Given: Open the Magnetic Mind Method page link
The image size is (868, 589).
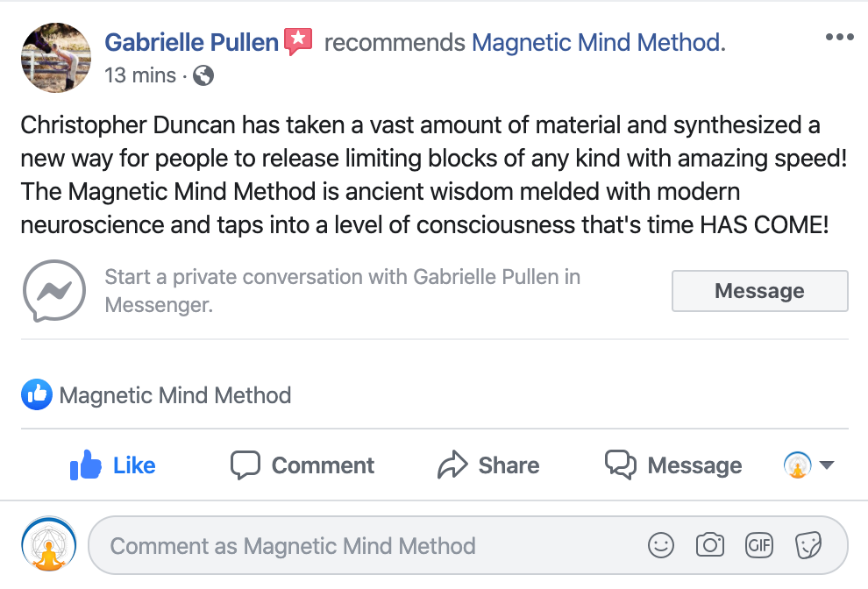Looking at the screenshot, I should coord(597,41).
